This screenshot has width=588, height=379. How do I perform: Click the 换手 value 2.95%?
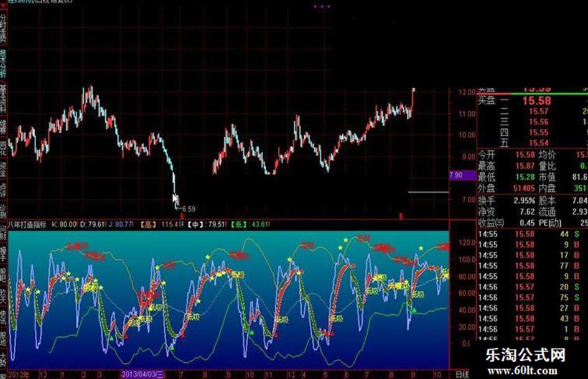tap(525, 201)
